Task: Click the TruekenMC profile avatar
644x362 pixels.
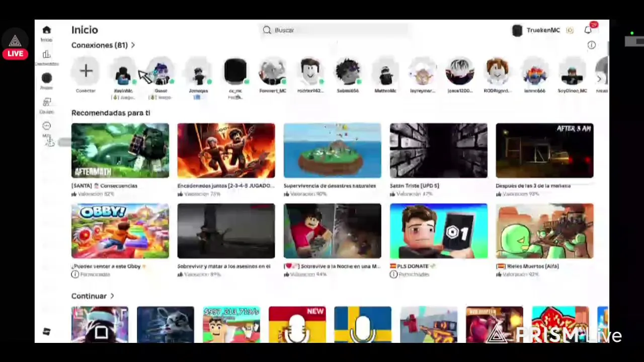Action: (517, 30)
